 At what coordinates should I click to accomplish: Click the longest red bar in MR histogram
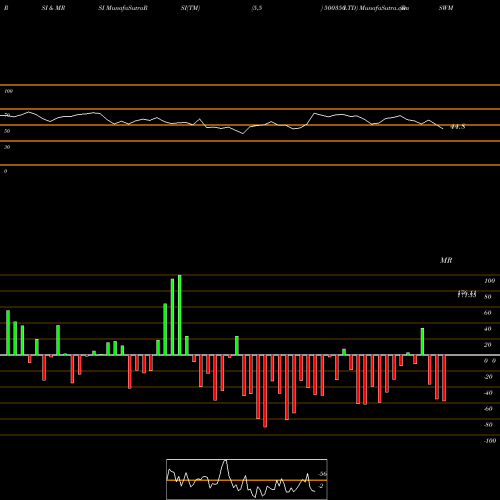pyautogui.click(x=265, y=391)
